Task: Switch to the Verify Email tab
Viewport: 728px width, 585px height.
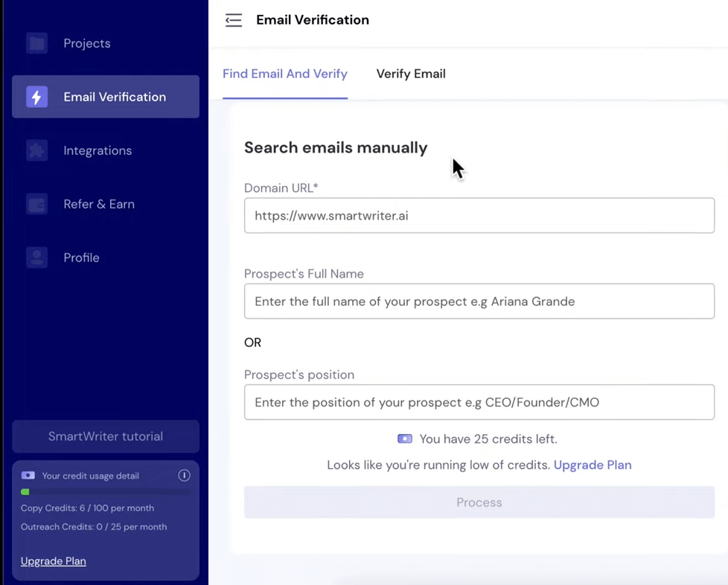Action: (x=411, y=74)
